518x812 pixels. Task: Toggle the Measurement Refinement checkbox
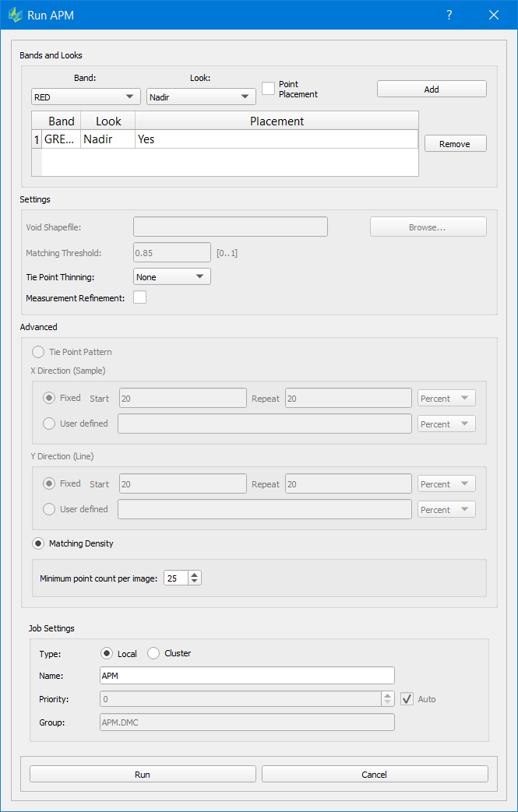(140, 297)
